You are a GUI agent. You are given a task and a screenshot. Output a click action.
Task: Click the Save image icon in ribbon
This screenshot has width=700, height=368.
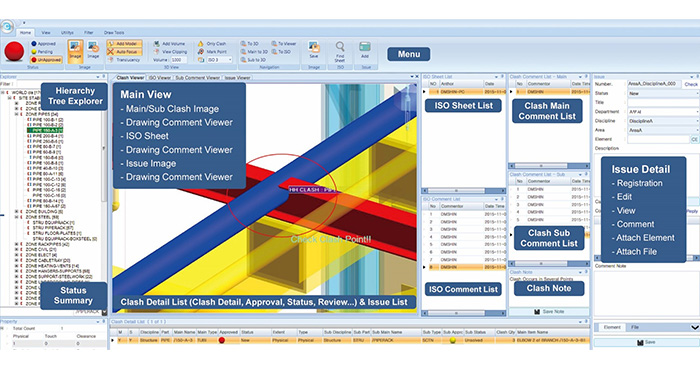tap(314, 47)
